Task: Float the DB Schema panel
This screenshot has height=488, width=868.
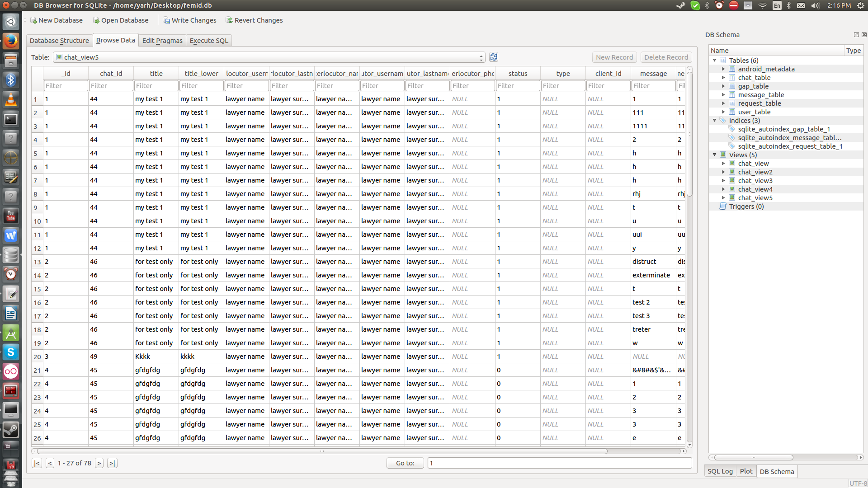Action: 856,35
